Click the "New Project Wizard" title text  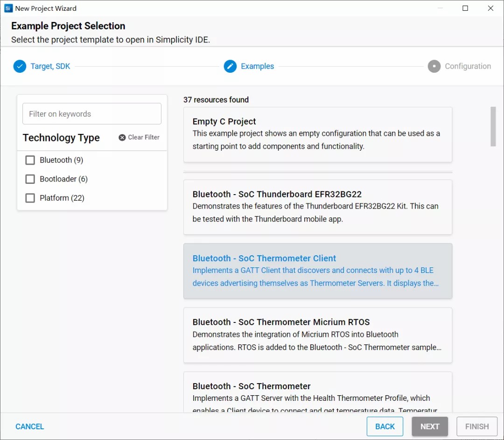coord(46,8)
